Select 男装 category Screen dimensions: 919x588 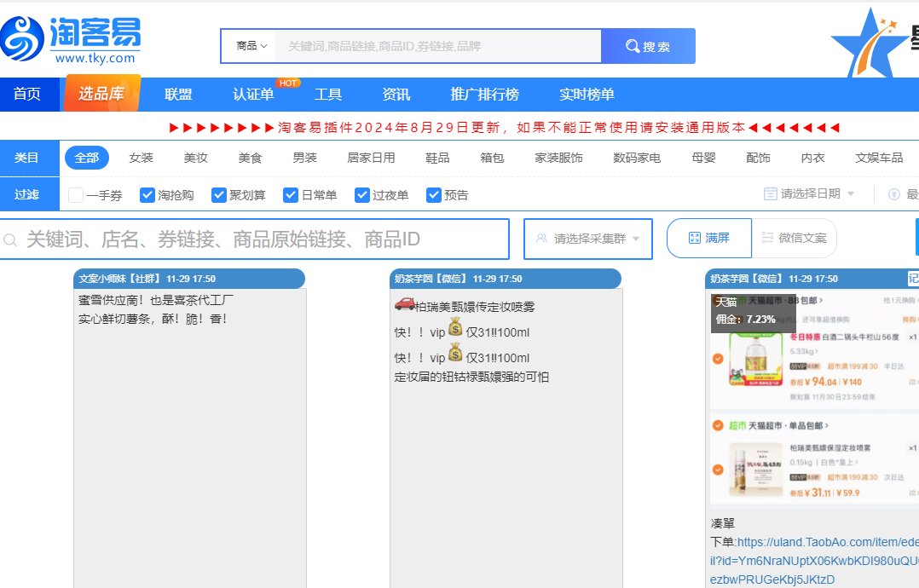click(x=305, y=158)
